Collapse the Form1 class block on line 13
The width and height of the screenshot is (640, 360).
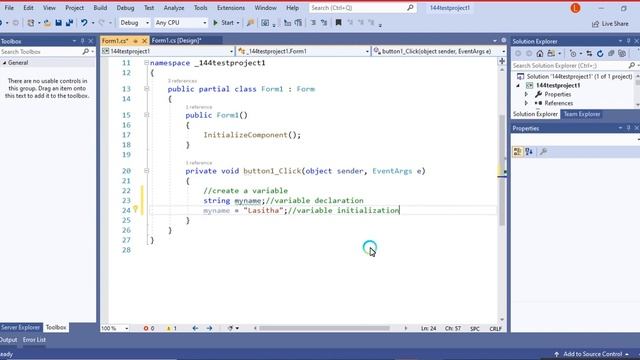(x=146, y=89)
